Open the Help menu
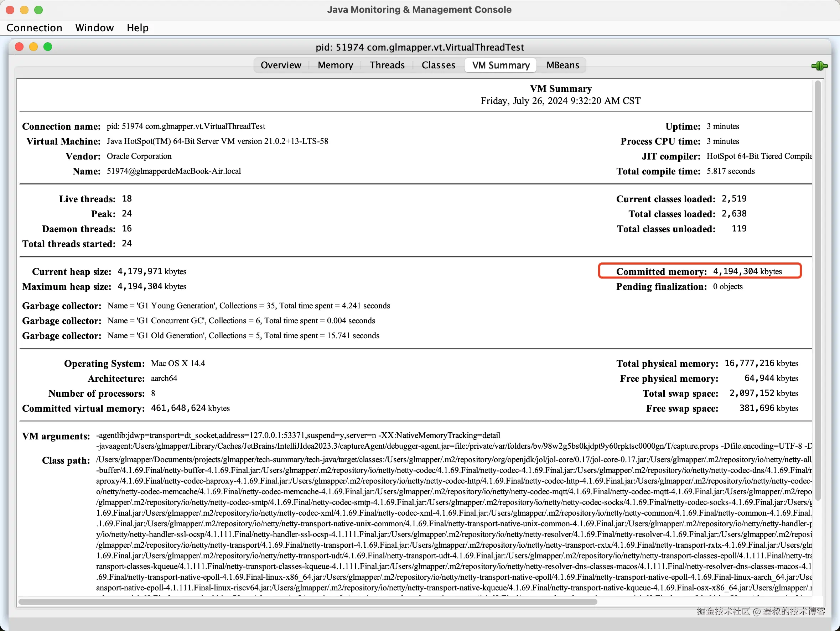The height and width of the screenshot is (631, 840). [138, 28]
